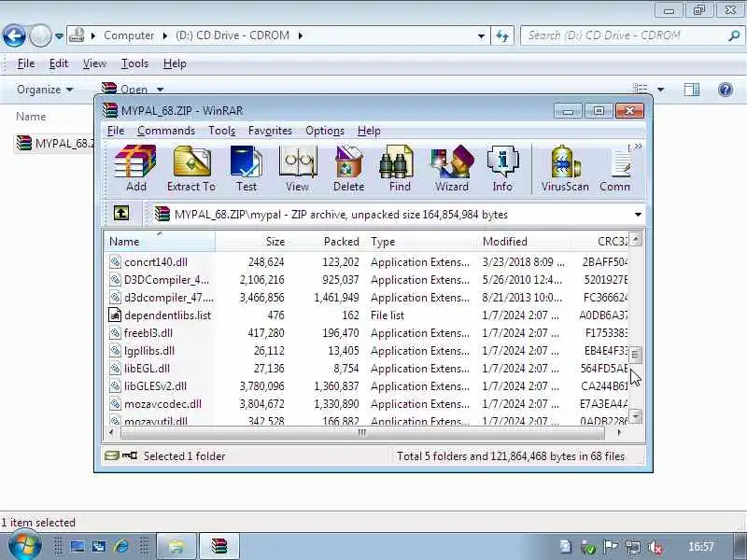Sort the file list by Type column
Image resolution: width=747 pixels, height=560 pixels.
click(x=421, y=242)
